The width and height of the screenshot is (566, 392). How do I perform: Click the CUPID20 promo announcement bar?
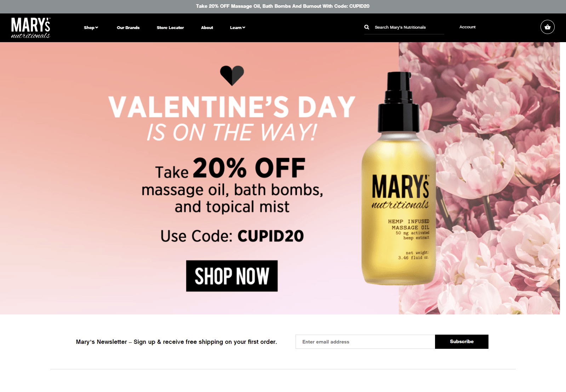click(x=283, y=6)
